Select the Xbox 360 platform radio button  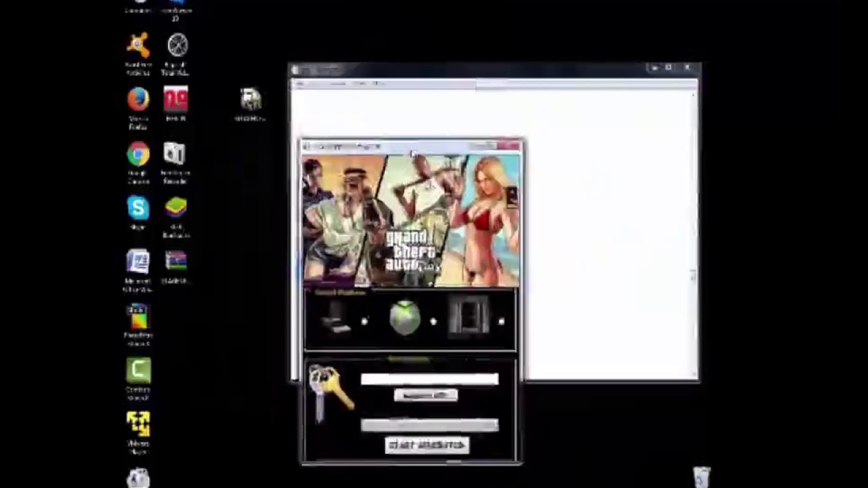pos(434,321)
